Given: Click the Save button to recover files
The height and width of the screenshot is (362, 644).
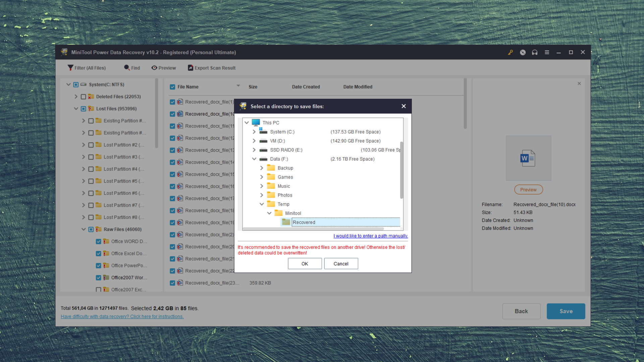Looking at the screenshot, I should click(566, 311).
